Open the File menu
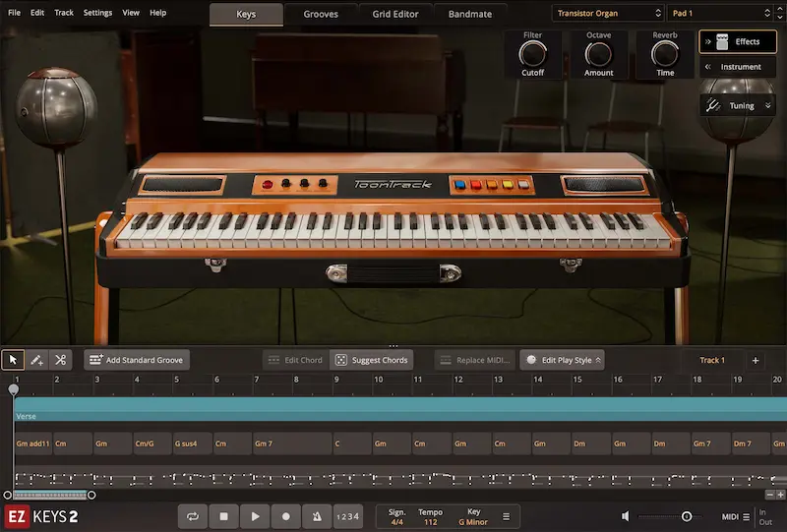787x532 pixels. [15, 13]
